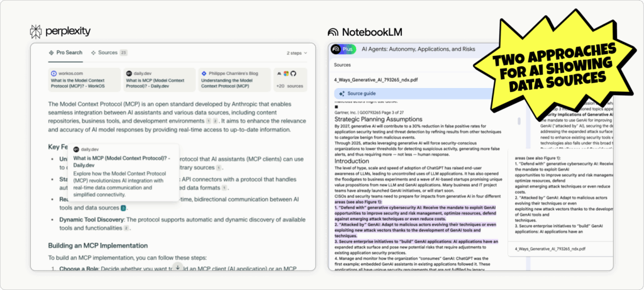The height and width of the screenshot is (290, 644).
Task: Click the NotebookLM source document scrollbar
Action: 519,121
